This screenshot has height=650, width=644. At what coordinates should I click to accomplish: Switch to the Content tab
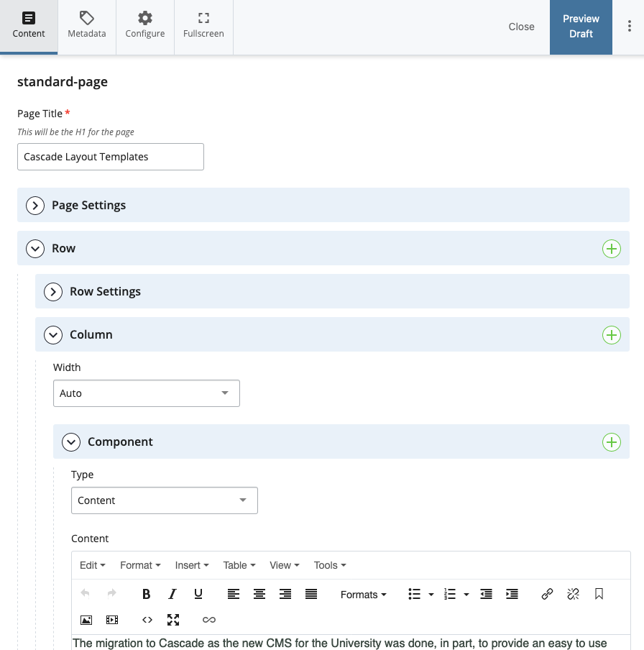tap(29, 27)
